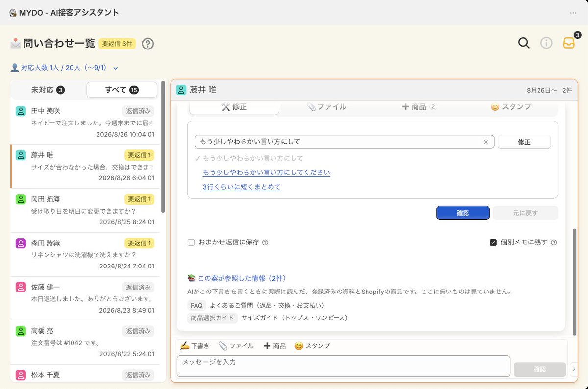Click help icon next to 個別メモに残す
The image size is (588, 389).
(554, 243)
